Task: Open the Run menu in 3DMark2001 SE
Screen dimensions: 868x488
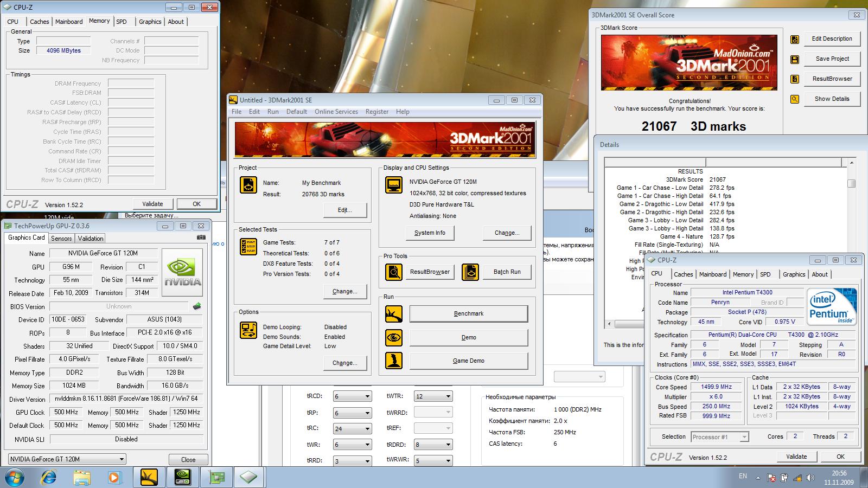Action: pyautogui.click(x=273, y=112)
